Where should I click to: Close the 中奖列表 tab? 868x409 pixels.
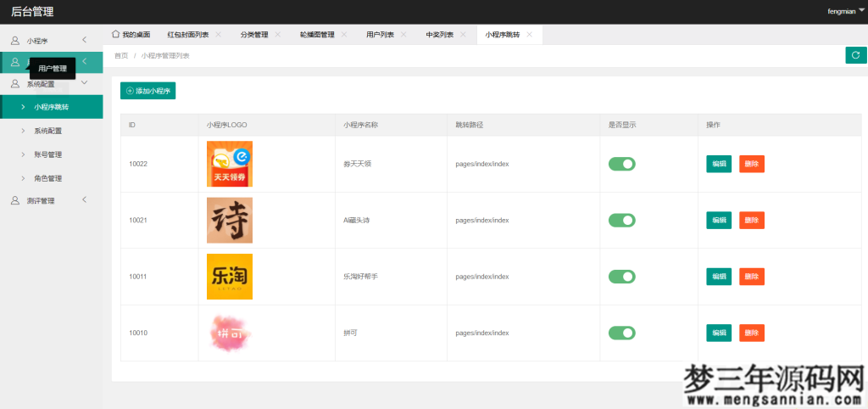pos(463,34)
